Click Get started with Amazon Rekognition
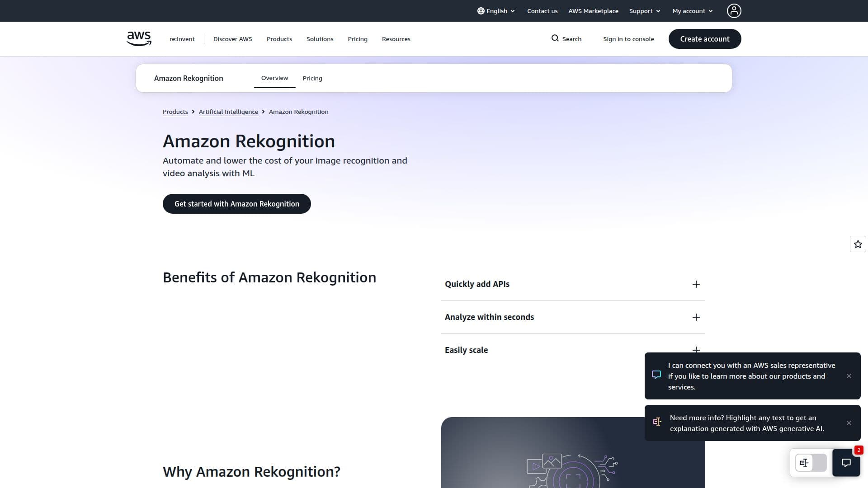 236,204
